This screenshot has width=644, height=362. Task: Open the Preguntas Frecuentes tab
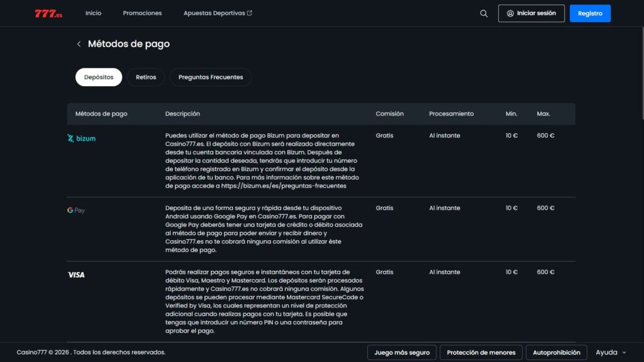[x=211, y=77]
